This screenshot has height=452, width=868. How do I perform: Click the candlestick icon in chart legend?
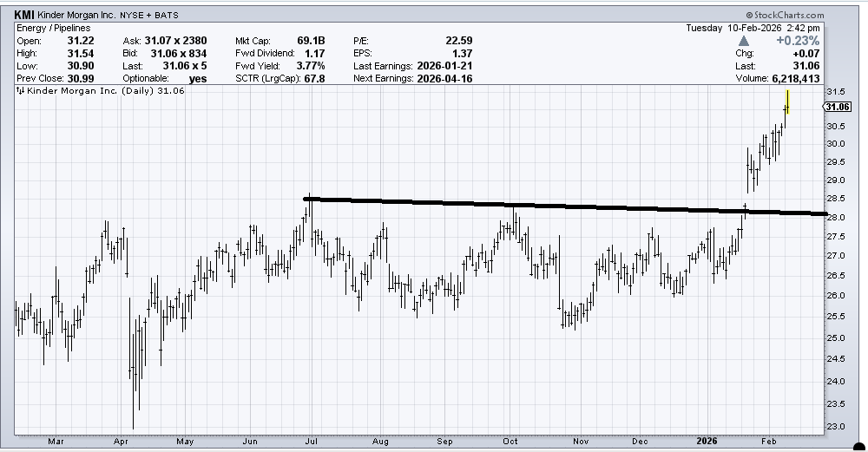point(20,91)
